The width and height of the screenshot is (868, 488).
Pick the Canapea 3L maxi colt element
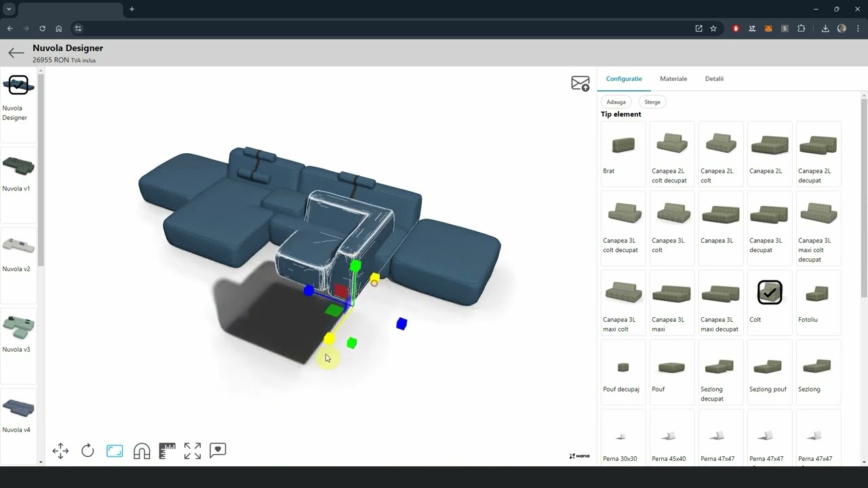click(623, 302)
